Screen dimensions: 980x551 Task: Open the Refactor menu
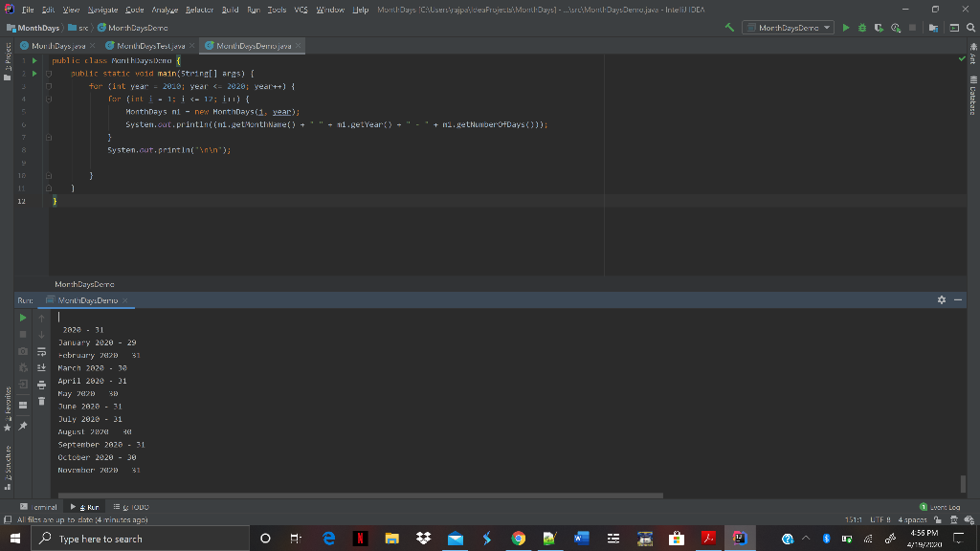202,10
